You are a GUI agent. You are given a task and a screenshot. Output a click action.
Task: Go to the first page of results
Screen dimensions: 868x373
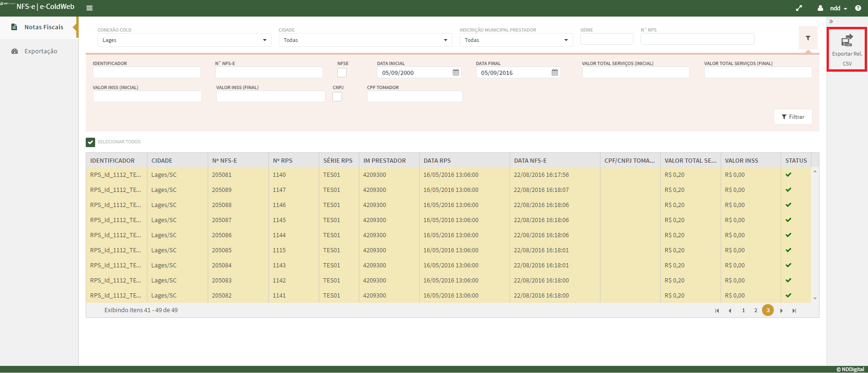pyautogui.click(x=717, y=310)
